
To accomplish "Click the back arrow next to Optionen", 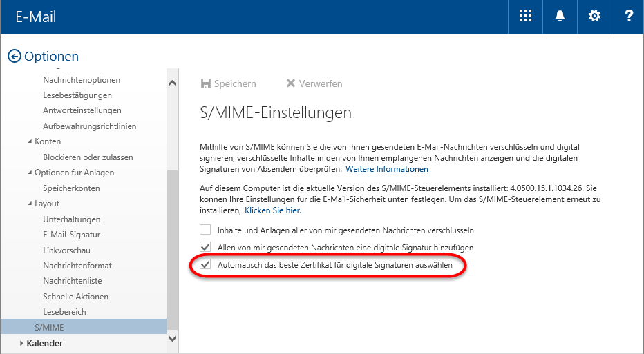I will pyautogui.click(x=14, y=57).
